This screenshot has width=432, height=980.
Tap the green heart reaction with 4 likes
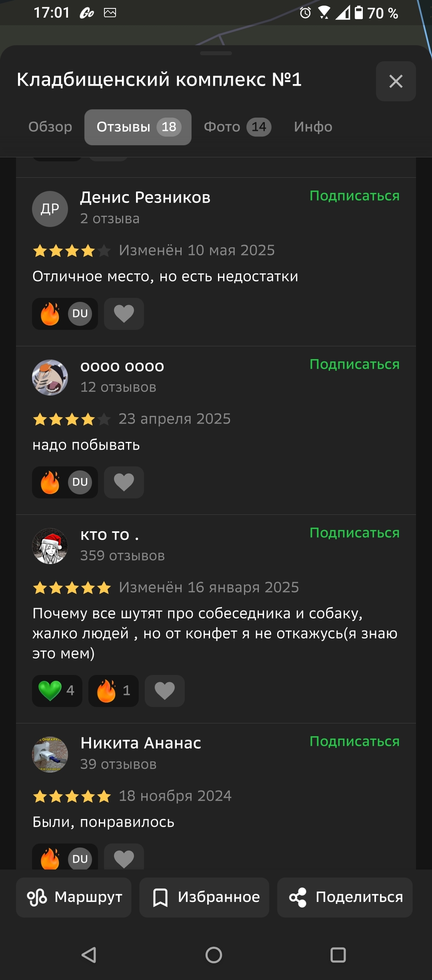click(57, 691)
